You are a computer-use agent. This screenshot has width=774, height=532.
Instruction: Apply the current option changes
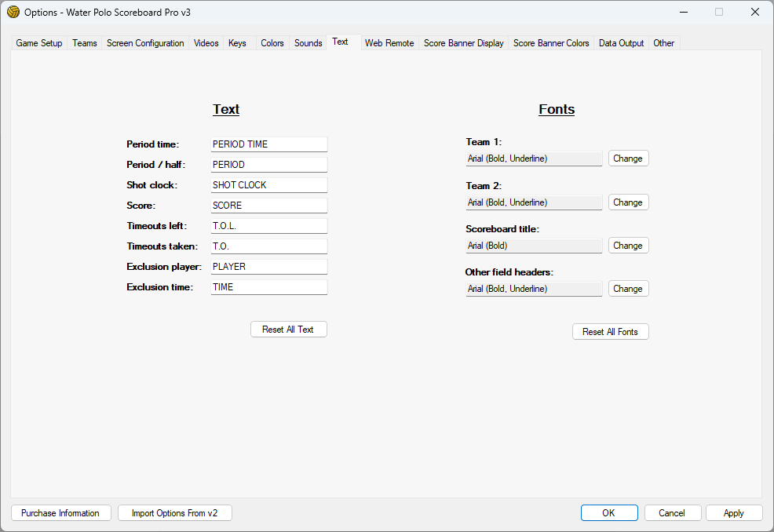click(734, 513)
